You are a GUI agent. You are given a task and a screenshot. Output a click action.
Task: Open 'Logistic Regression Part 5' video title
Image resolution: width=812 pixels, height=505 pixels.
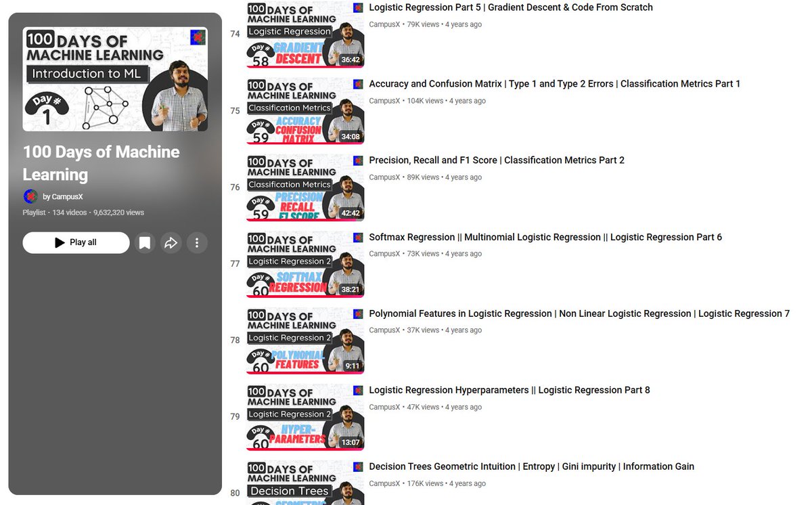(x=511, y=7)
